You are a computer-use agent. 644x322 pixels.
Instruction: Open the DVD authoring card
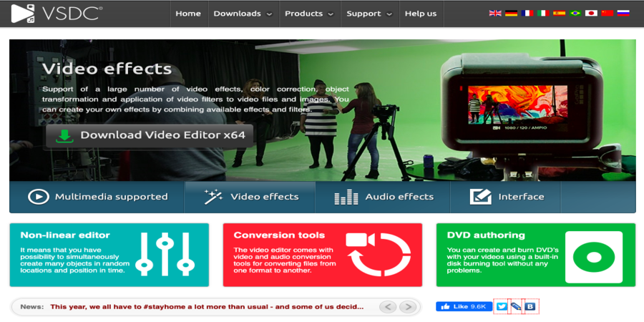[x=535, y=255]
